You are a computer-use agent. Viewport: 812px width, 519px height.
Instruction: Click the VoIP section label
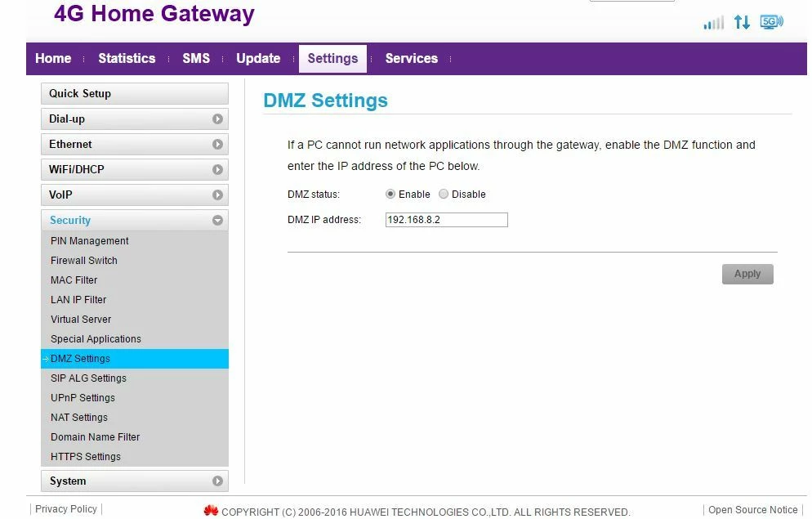tap(60, 195)
